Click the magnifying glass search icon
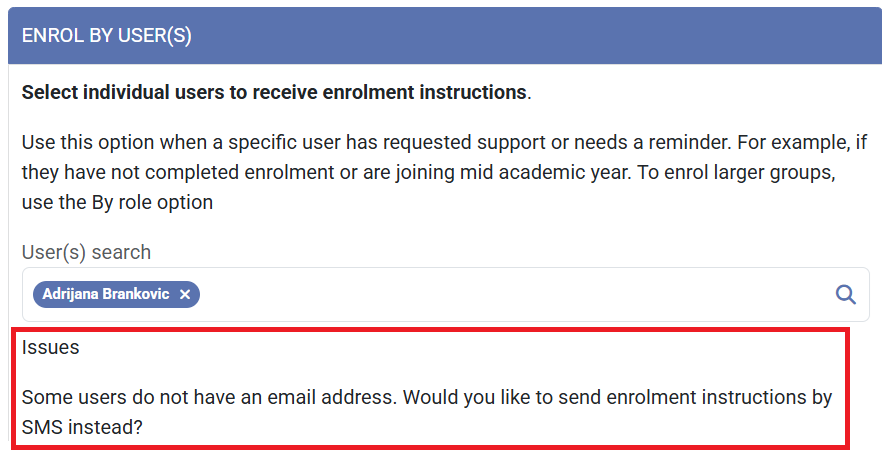The width and height of the screenshot is (885, 458). 845,294
